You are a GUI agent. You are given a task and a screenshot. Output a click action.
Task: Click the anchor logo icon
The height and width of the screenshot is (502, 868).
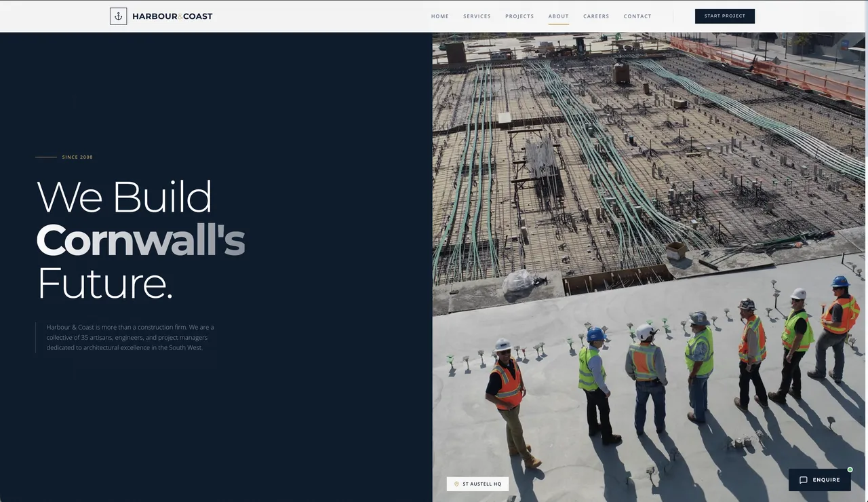click(x=118, y=16)
